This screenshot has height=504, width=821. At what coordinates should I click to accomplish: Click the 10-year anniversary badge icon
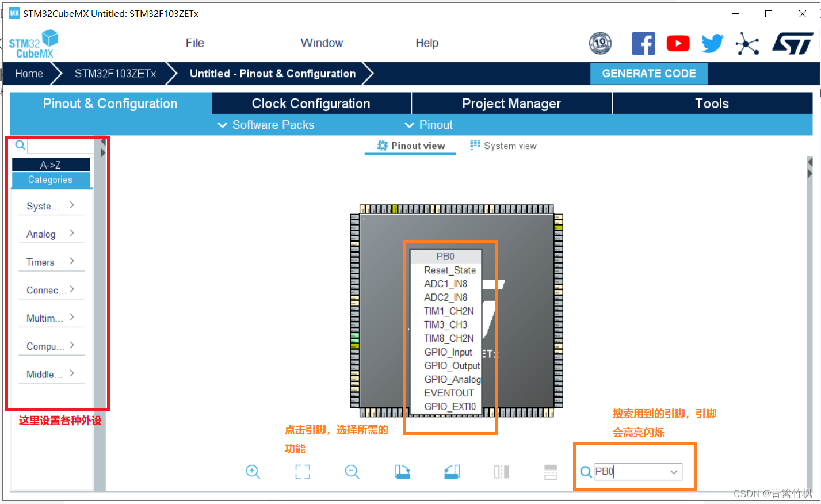click(600, 43)
